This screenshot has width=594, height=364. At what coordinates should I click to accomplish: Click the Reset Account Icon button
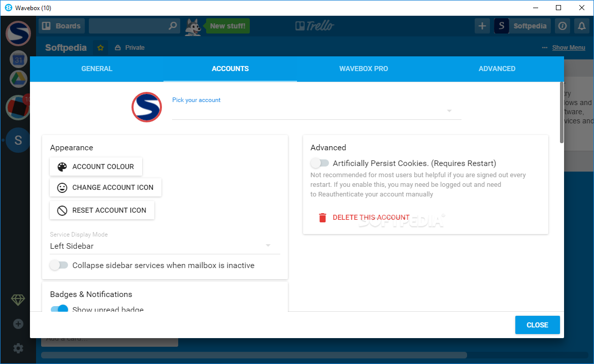point(102,210)
